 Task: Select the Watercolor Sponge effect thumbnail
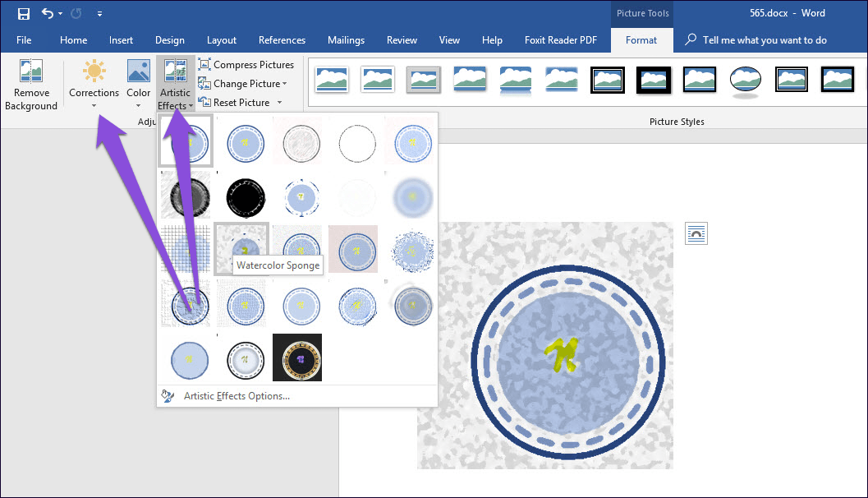click(241, 246)
